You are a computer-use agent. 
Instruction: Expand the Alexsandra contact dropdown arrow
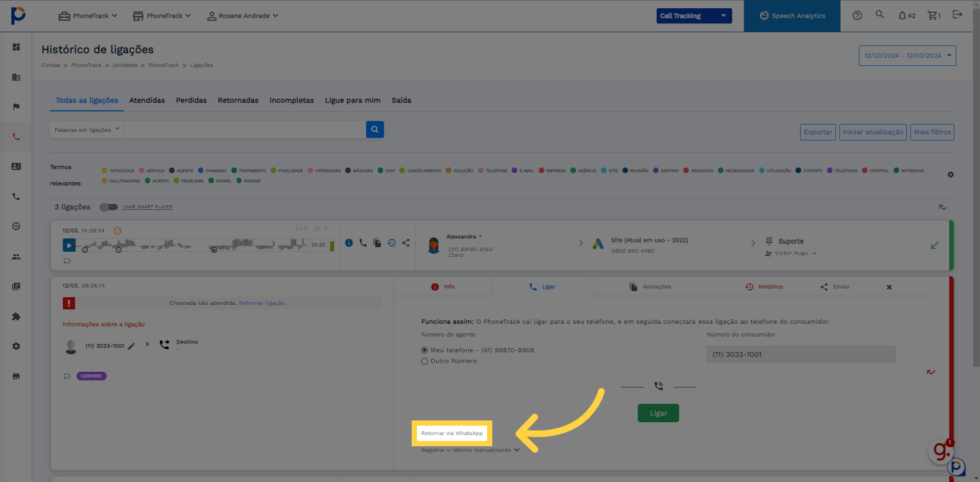481,236
